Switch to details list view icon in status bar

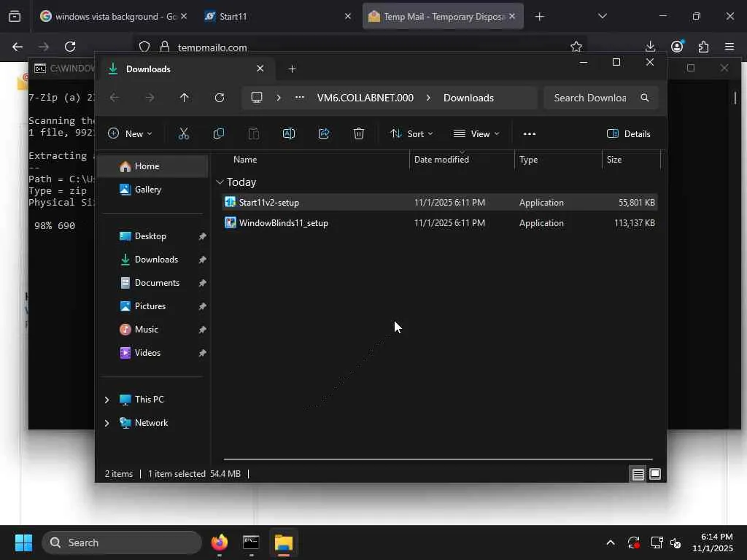click(638, 474)
